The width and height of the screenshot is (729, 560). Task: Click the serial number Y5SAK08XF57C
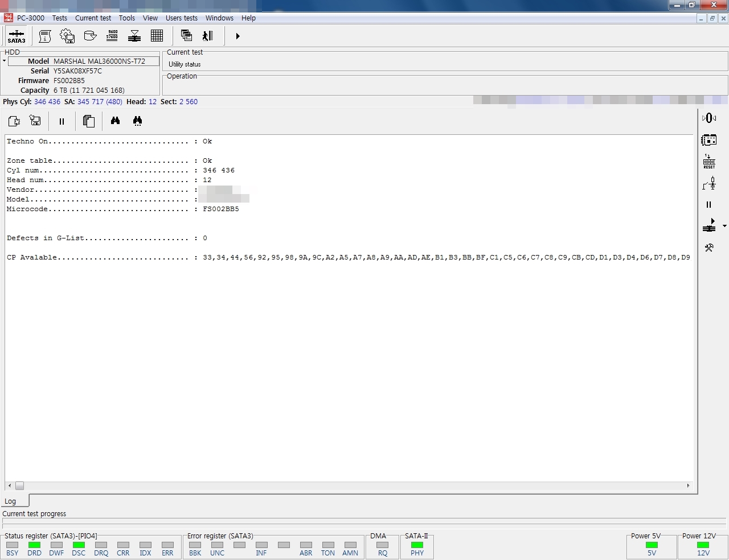pos(78,71)
